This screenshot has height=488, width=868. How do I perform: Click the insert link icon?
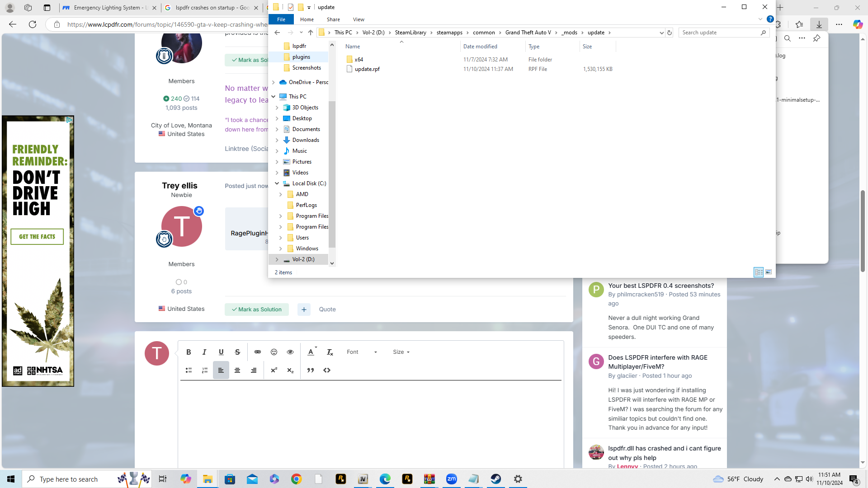tap(258, 352)
